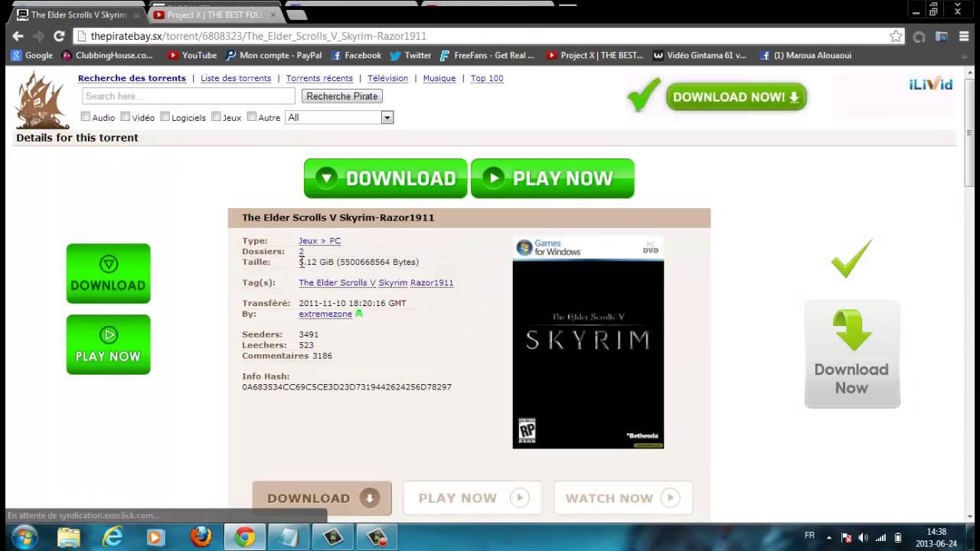980x551 pixels.
Task: Open the All category dropdown
Action: pyautogui.click(x=338, y=117)
